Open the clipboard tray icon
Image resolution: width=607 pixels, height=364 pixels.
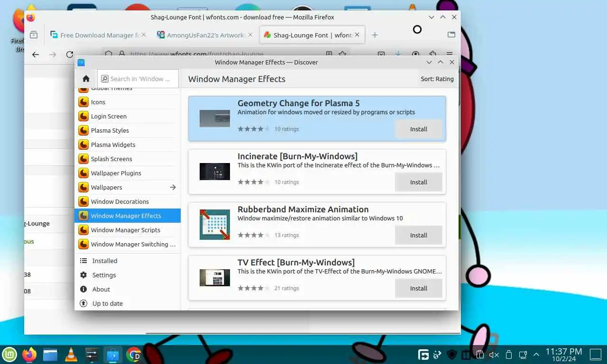tap(480, 355)
